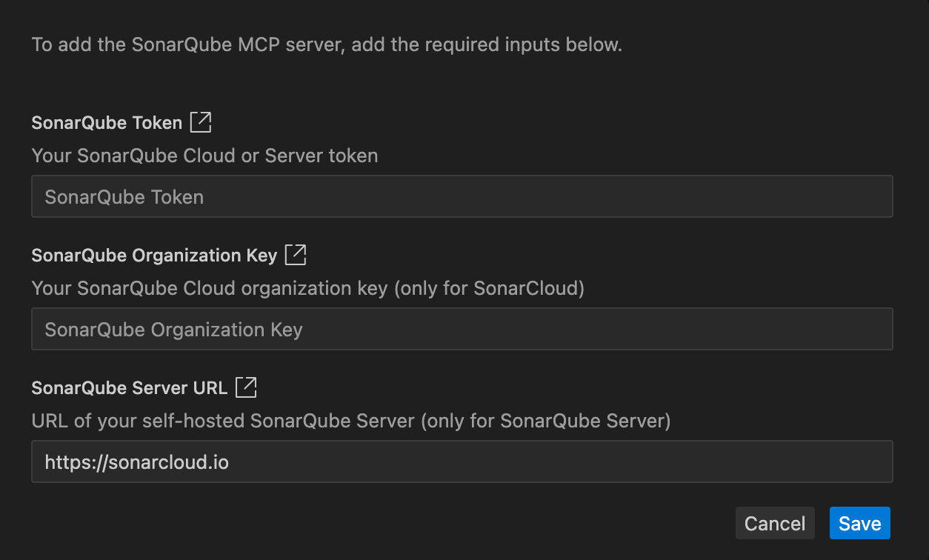Click "Your SonarQube Cloud organization key" description text
This screenshot has height=560, width=929.
tap(210, 288)
